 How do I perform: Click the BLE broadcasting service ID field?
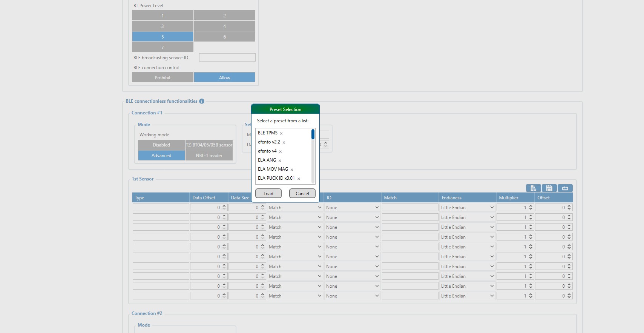pos(227,57)
